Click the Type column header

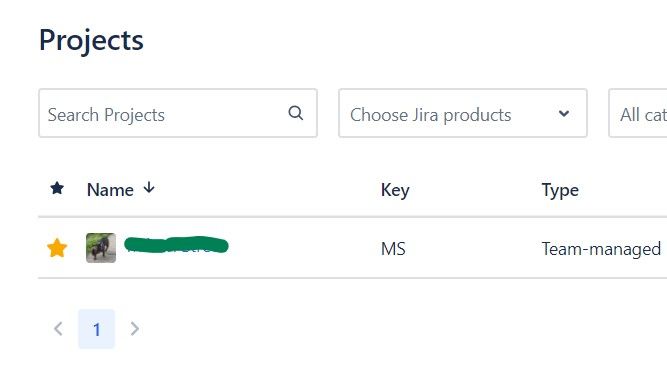560,190
